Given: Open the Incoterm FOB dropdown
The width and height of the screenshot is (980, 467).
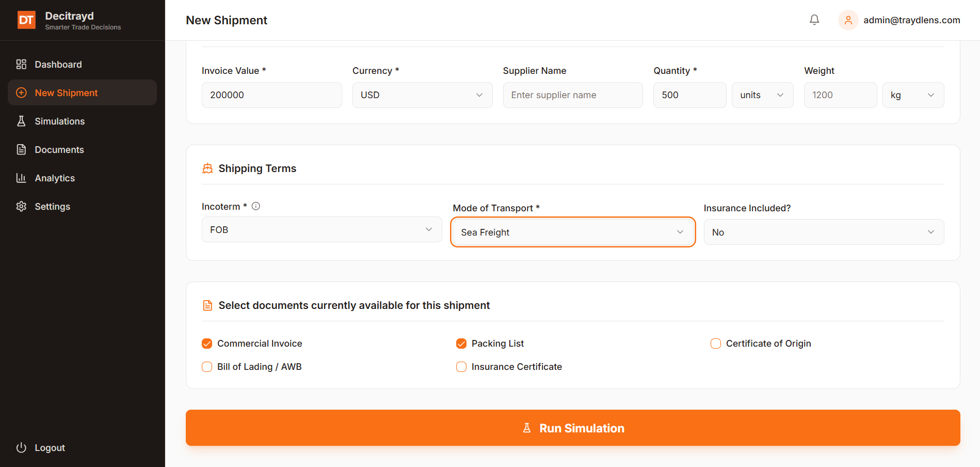Looking at the screenshot, I should 322,229.
